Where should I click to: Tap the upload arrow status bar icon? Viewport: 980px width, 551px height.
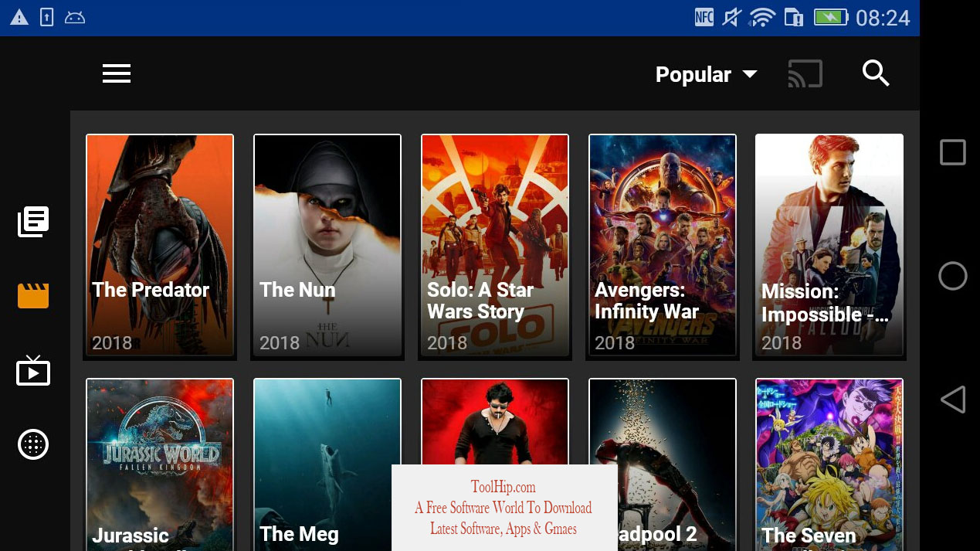pos(47,17)
